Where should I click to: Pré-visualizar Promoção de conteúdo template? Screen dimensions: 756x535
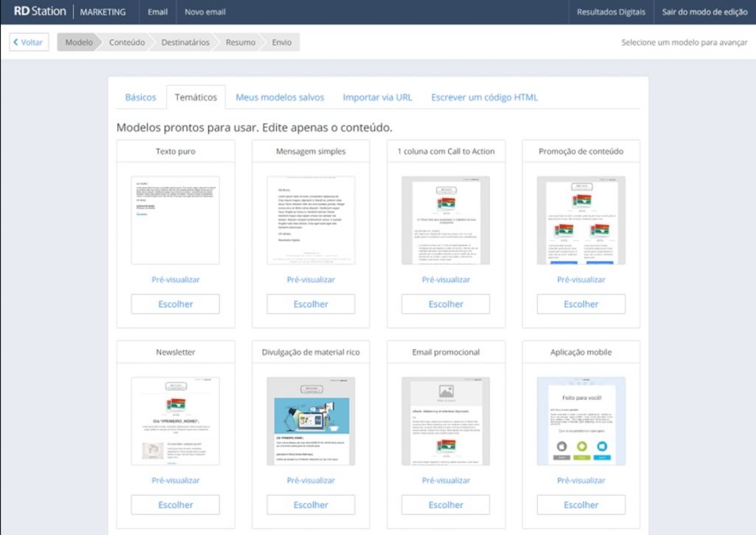[x=581, y=279]
